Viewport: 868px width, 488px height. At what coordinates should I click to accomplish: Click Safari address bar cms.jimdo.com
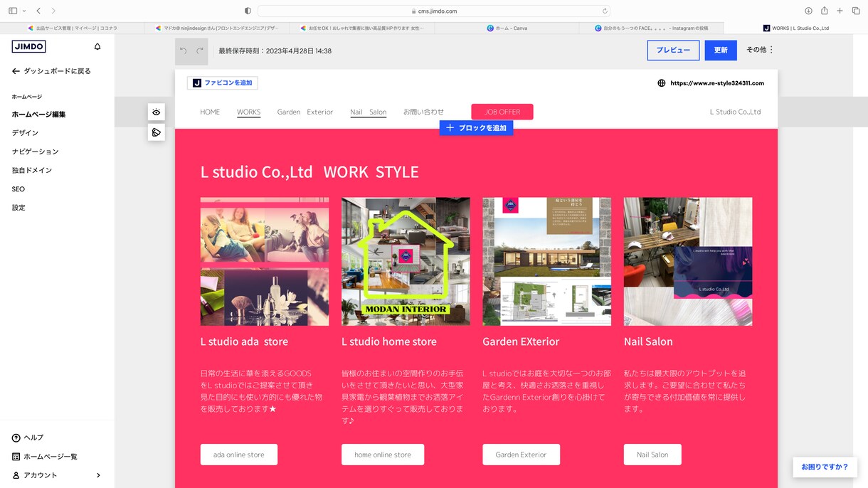(434, 11)
